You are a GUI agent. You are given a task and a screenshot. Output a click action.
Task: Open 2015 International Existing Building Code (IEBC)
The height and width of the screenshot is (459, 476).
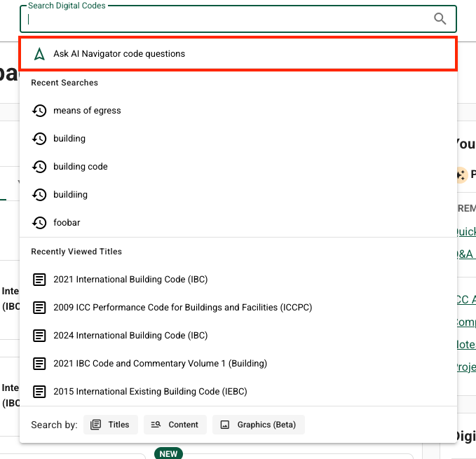click(x=238, y=392)
